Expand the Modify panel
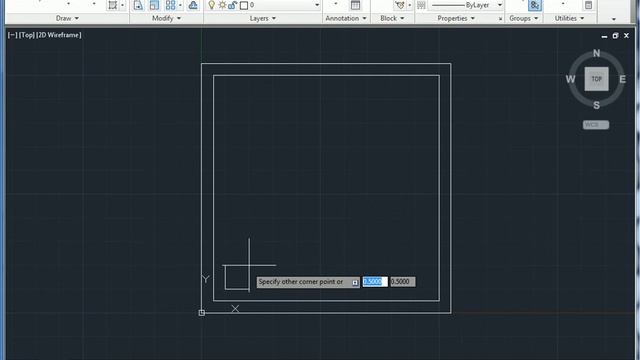The image size is (640, 360). (166, 18)
